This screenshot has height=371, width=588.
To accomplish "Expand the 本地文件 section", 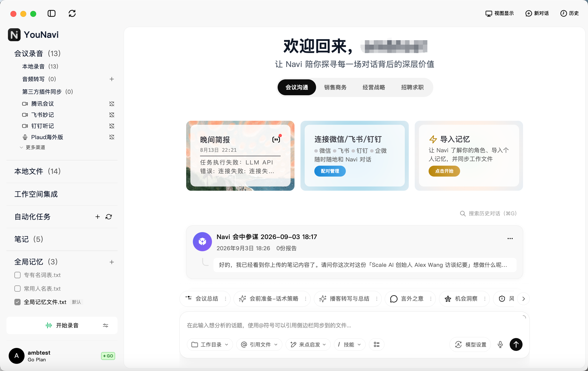I will [37, 171].
